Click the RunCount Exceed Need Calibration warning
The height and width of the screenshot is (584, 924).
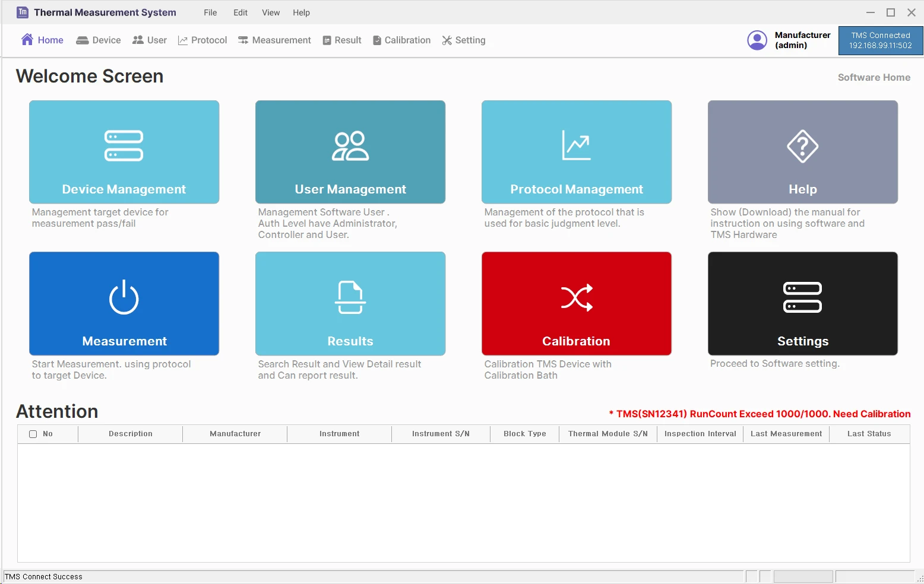(x=760, y=414)
